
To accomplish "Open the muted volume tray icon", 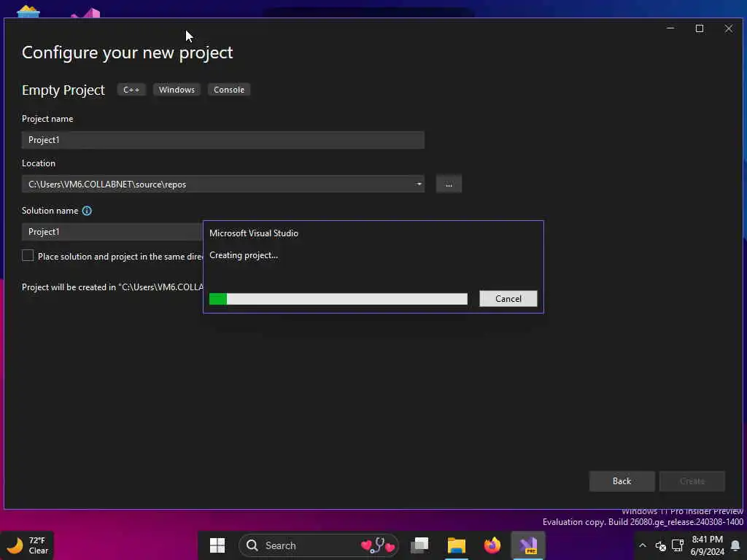I will coord(661,545).
